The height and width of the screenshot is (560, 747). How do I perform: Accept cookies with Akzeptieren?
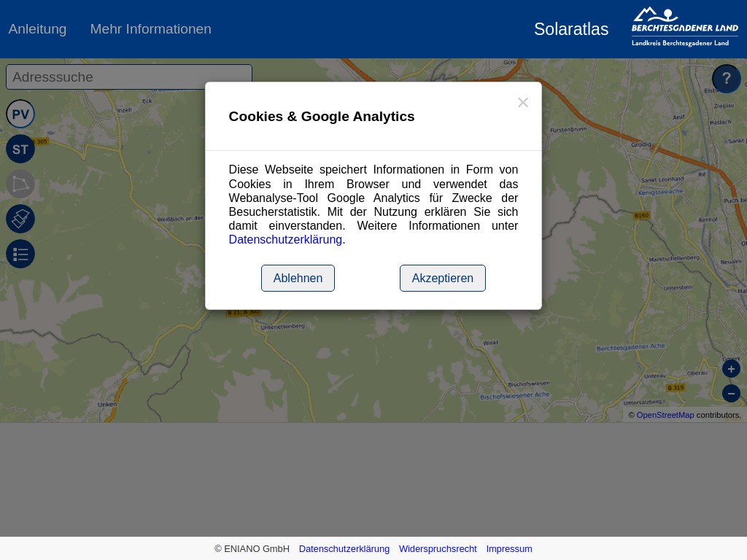click(x=442, y=278)
